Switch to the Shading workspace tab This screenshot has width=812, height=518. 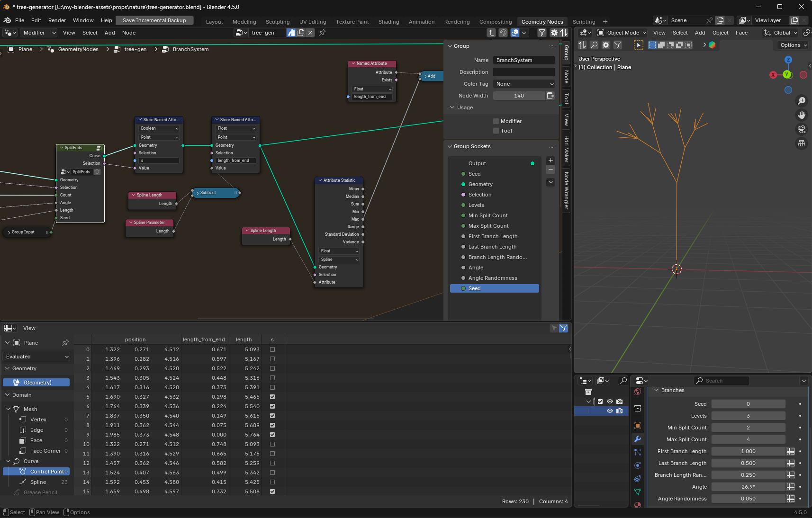tap(388, 22)
